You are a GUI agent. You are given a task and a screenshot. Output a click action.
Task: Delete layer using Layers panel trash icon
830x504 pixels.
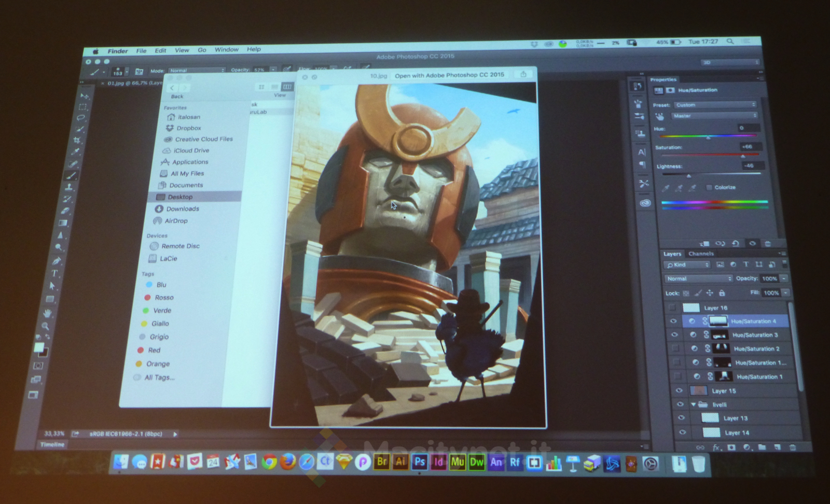[x=792, y=447]
